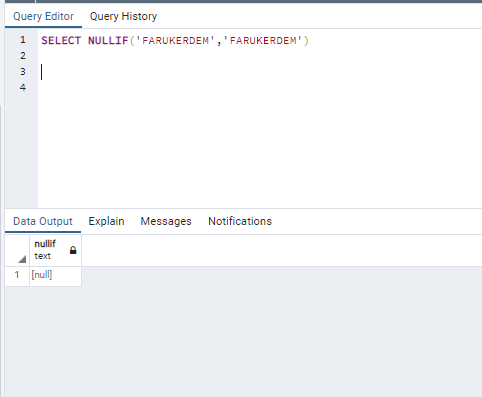Click line number 1 in editor gutter
Screen dimensions: 482x397
[23, 40]
